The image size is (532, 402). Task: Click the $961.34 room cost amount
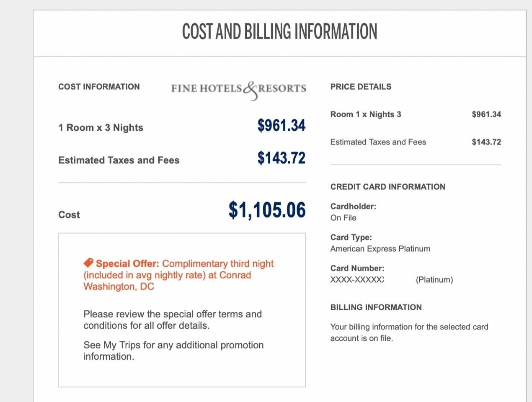pos(281,126)
